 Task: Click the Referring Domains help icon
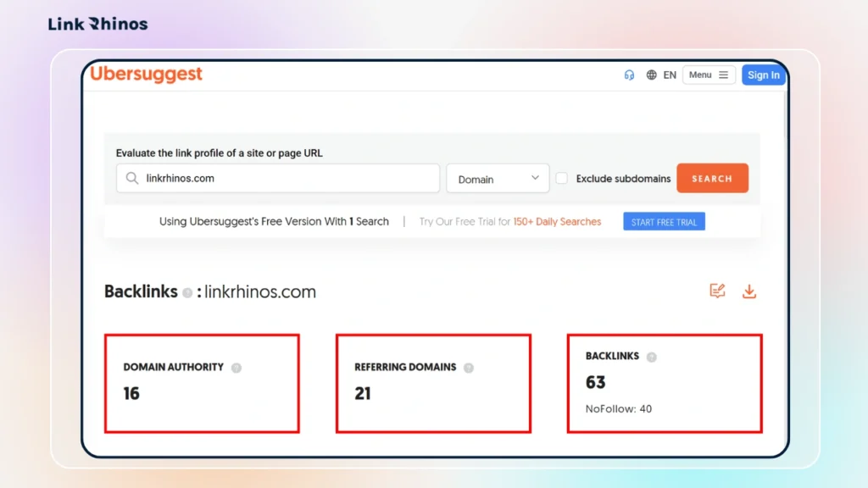(468, 368)
